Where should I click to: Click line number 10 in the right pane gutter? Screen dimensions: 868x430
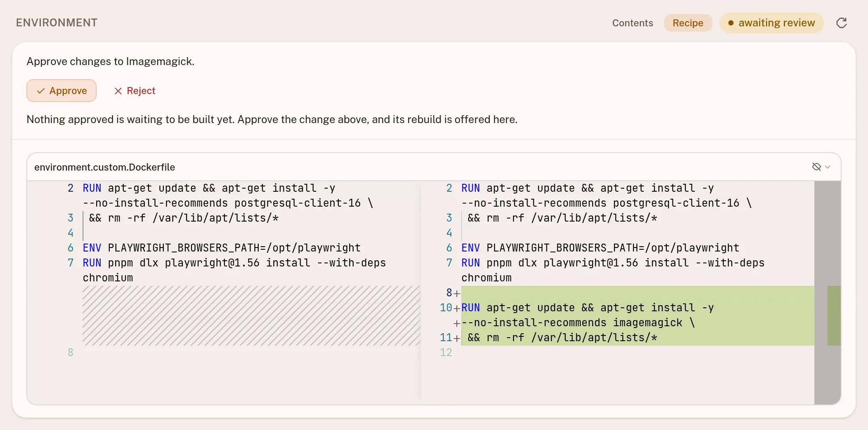445,308
